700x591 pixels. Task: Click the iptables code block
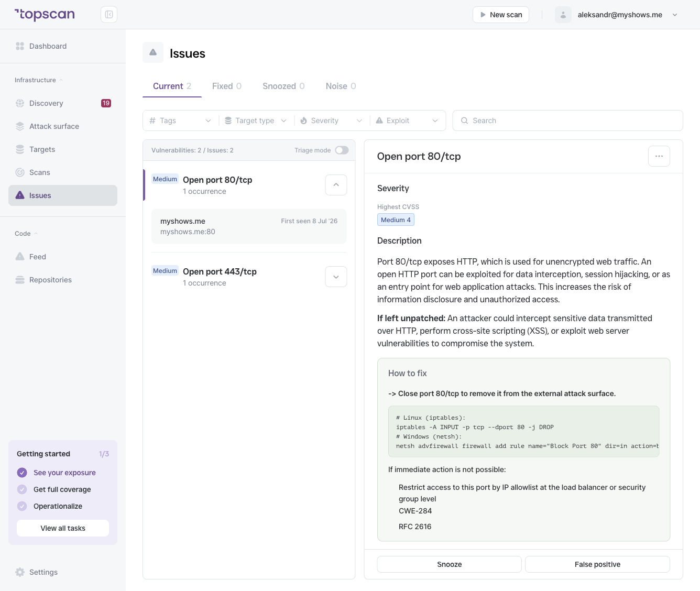click(x=523, y=432)
